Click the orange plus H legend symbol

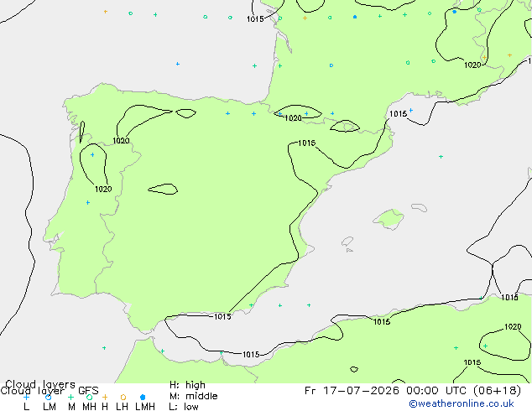(x=105, y=397)
